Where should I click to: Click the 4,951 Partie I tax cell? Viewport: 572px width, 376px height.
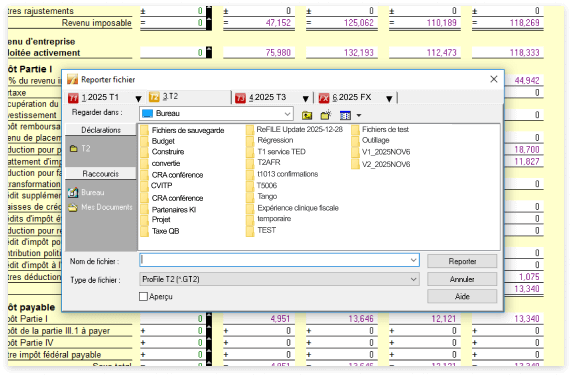point(280,319)
